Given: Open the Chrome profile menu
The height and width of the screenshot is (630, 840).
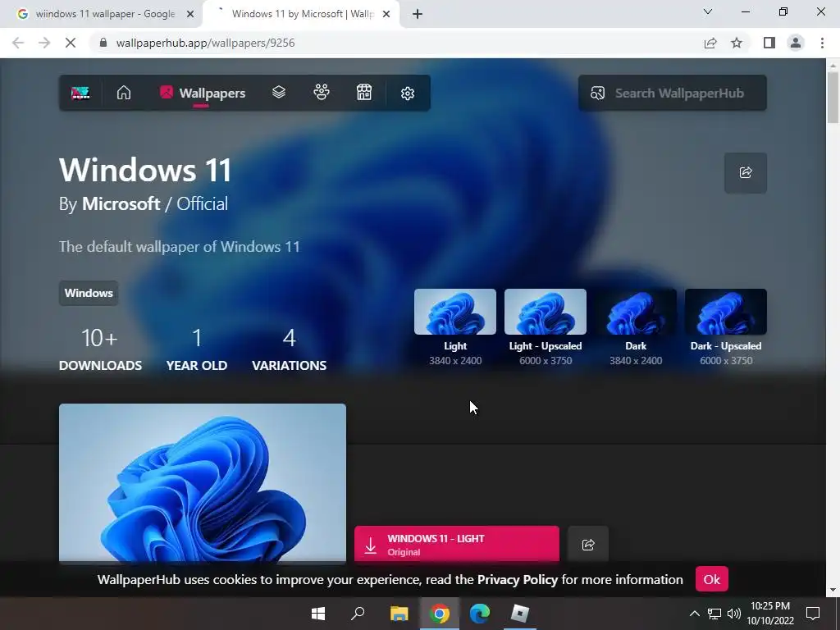Looking at the screenshot, I should tap(796, 43).
